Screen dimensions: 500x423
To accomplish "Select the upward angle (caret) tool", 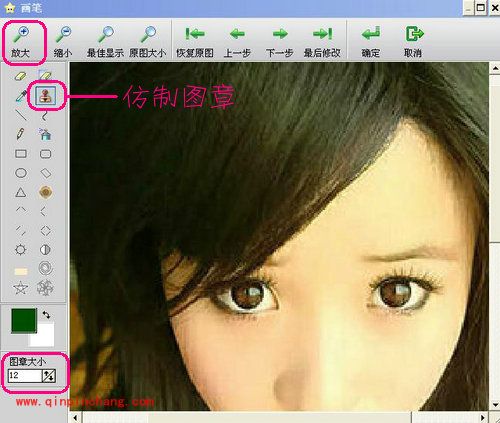I will [21, 210].
